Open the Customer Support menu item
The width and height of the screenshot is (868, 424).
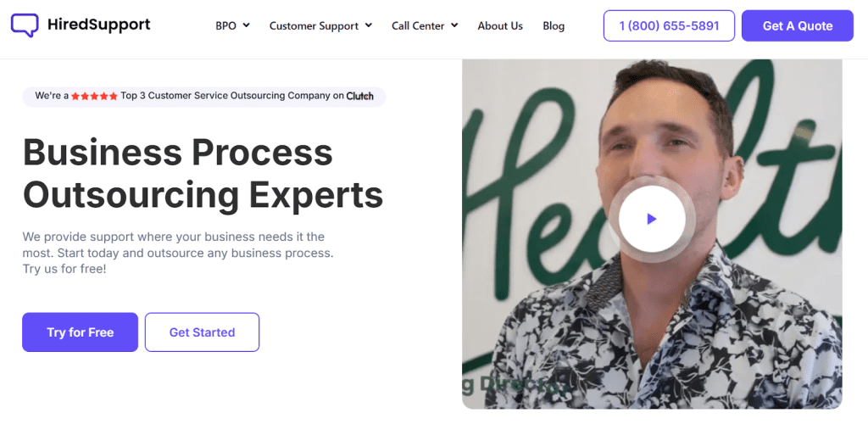(x=314, y=25)
